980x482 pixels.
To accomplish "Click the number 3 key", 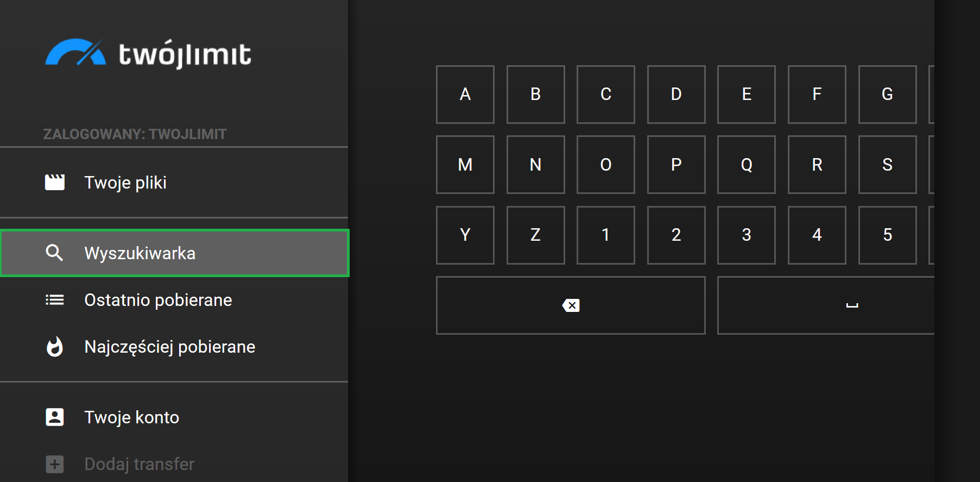I will click(x=747, y=235).
